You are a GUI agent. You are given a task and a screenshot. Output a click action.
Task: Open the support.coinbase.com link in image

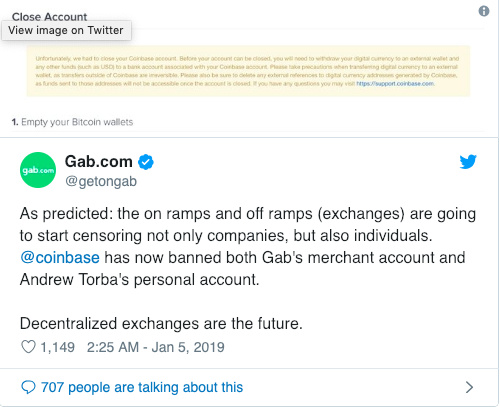[395, 84]
